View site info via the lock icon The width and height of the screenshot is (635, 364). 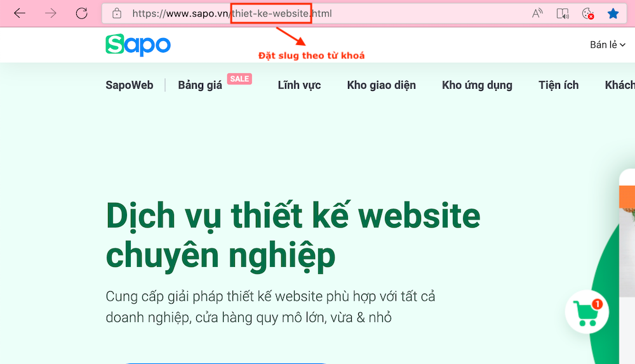pos(117,13)
